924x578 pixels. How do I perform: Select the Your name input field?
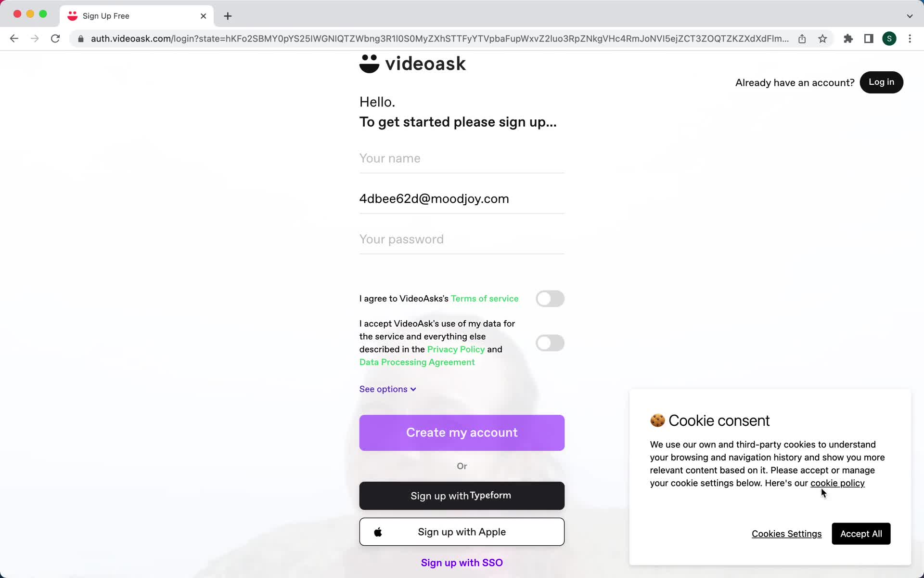point(462,158)
